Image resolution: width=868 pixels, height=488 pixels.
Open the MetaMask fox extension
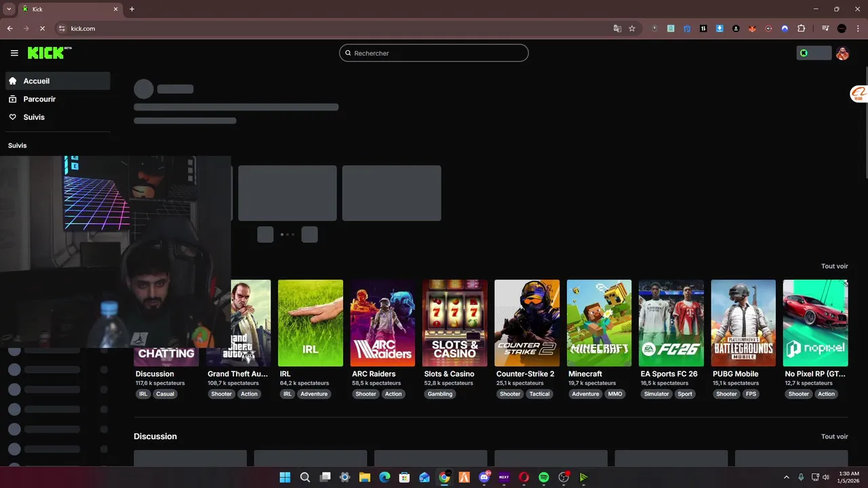(752, 28)
